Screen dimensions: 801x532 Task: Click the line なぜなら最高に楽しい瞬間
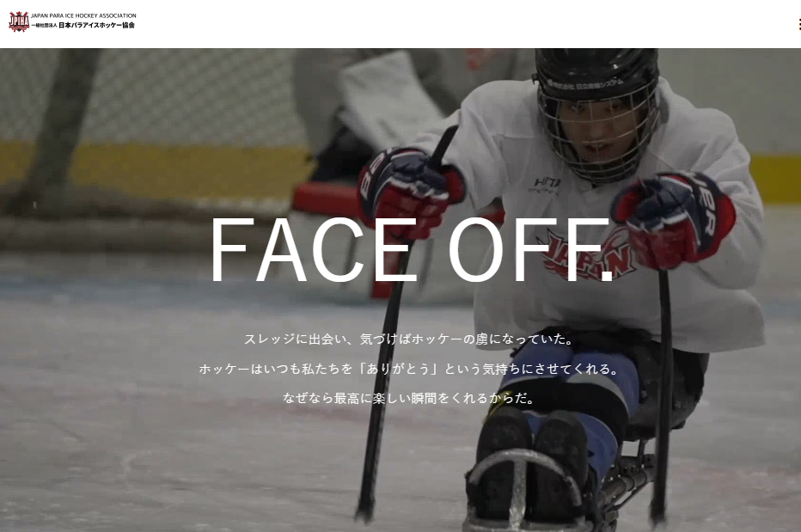[409, 398]
